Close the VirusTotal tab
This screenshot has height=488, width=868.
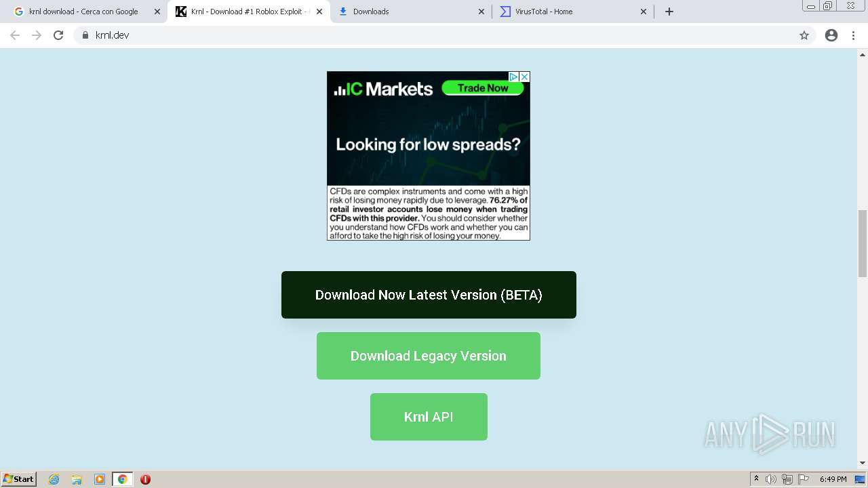click(644, 12)
